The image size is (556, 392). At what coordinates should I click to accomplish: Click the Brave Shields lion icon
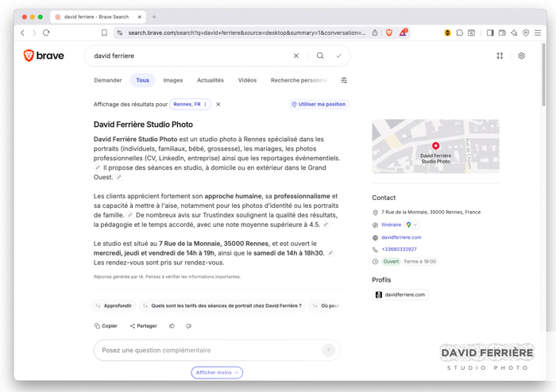[x=389, y=33]
